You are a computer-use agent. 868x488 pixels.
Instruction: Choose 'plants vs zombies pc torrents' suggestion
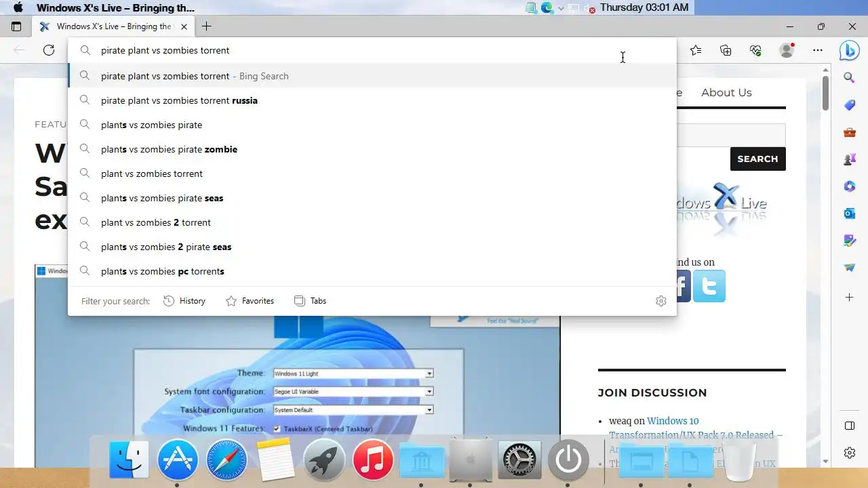coord(372,271)
